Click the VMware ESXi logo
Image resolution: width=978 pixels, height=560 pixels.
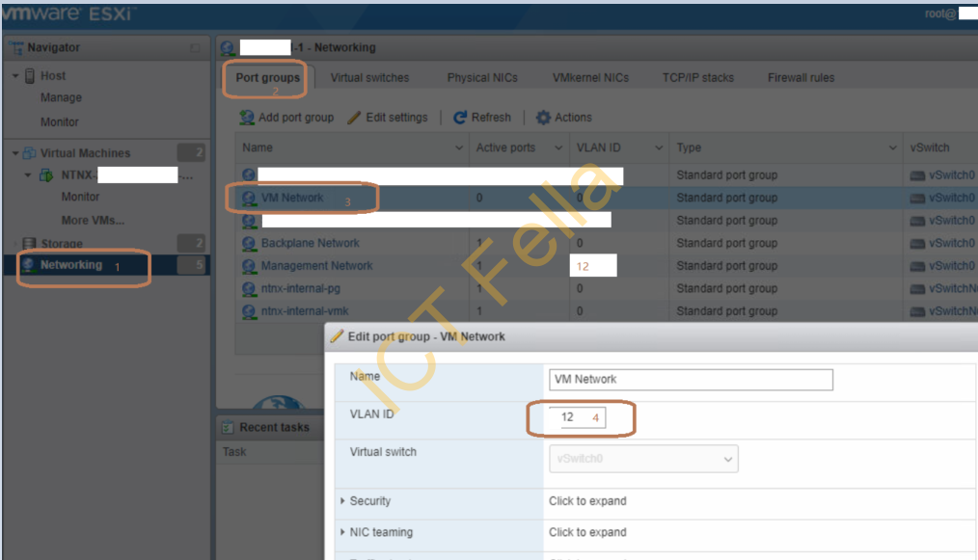(68, 13)
